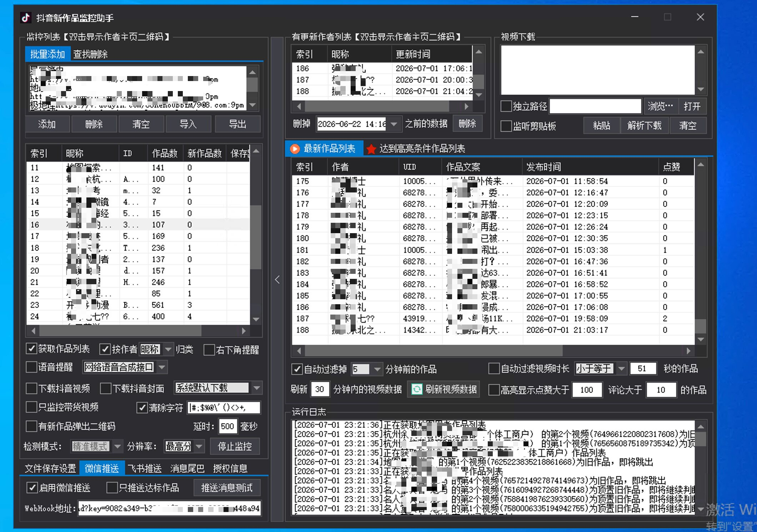Open the 文件保存设置 tab
Screen dimensions: 757x532
pyautogui.click(x=50, y=468)
